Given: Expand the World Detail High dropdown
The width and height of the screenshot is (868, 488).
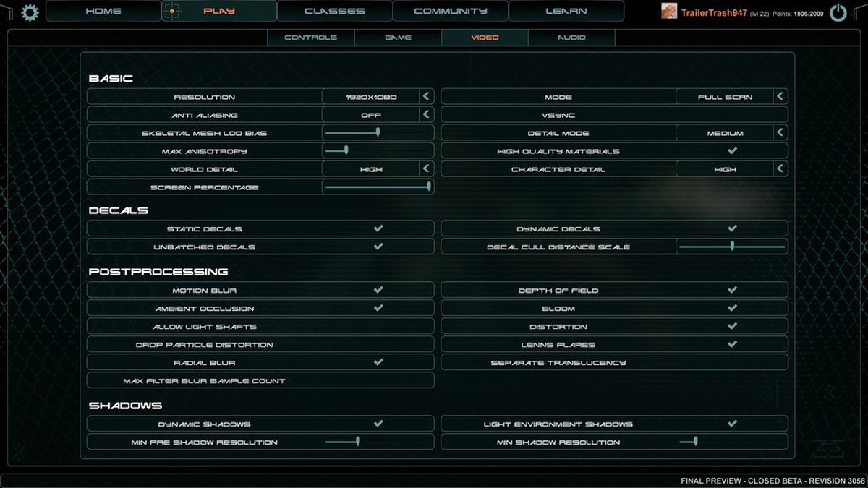Looking at the screenshot, I should 371,168.
